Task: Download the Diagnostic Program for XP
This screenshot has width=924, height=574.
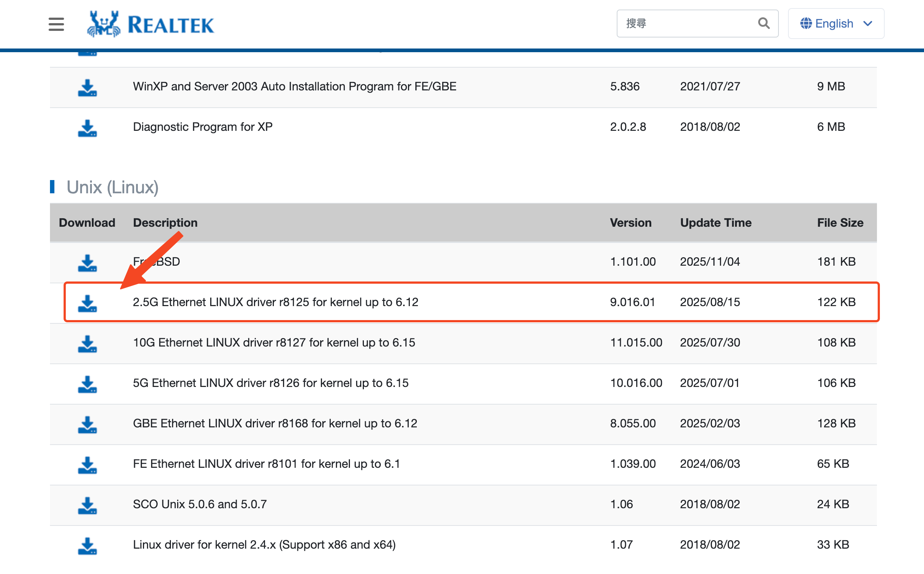Action: coord(87,128)
